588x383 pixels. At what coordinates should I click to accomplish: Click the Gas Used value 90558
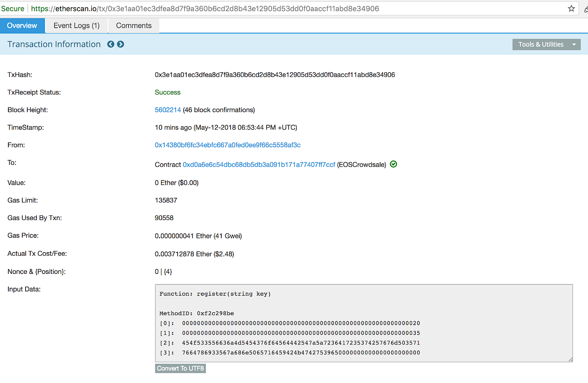164,218
